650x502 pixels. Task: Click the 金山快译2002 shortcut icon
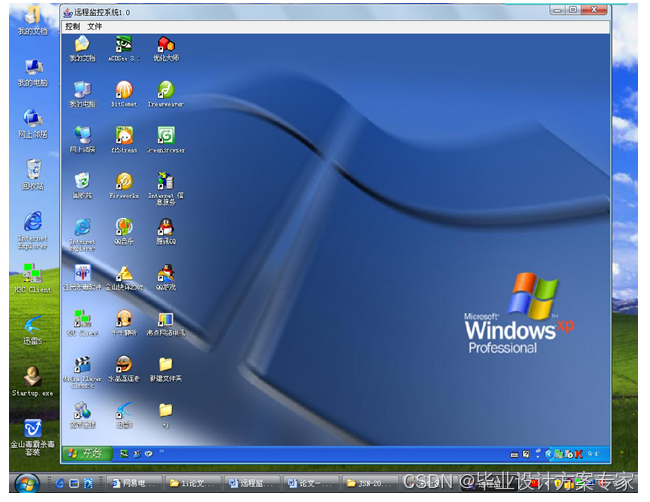click(x=124, y=278)
